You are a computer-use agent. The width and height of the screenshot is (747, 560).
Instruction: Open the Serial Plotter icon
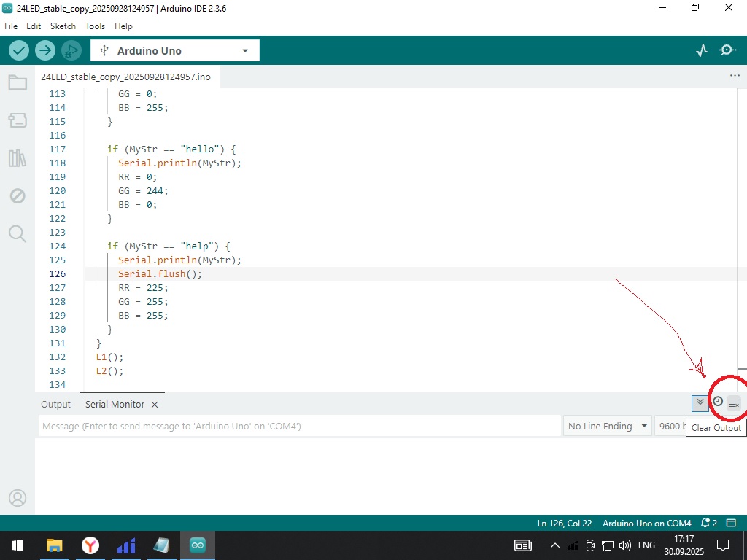[x=702, y=50]
